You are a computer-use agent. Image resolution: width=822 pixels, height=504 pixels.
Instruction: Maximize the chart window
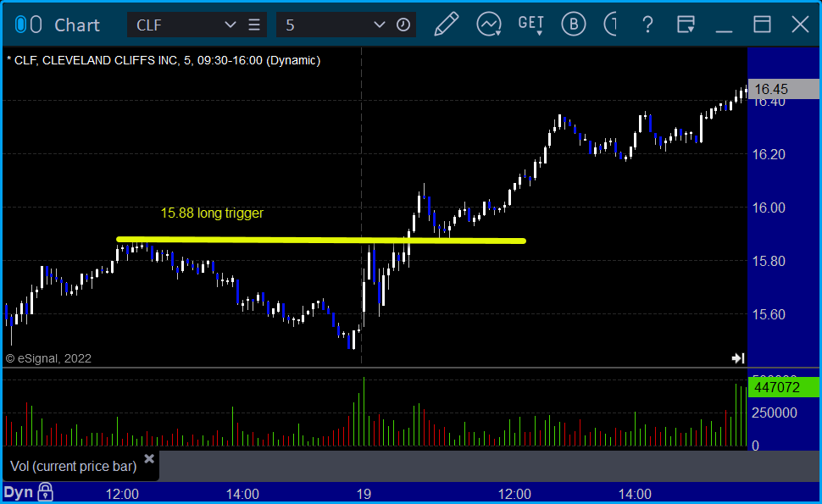762,25
